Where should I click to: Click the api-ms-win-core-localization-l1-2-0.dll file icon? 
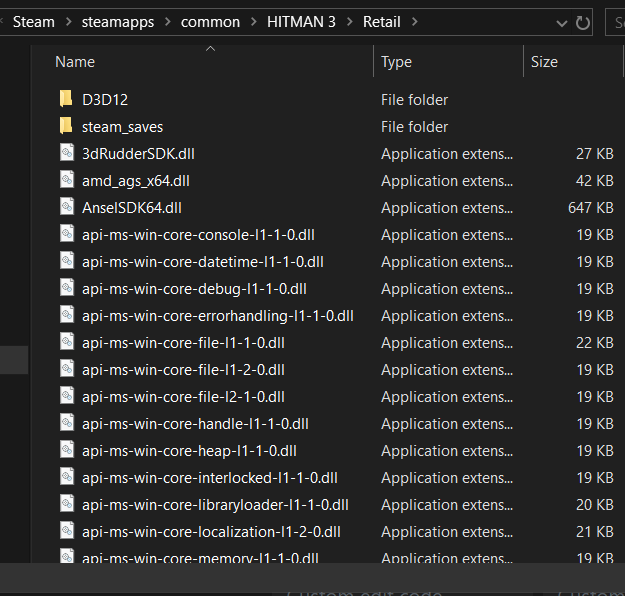click(x=67, y=531)
